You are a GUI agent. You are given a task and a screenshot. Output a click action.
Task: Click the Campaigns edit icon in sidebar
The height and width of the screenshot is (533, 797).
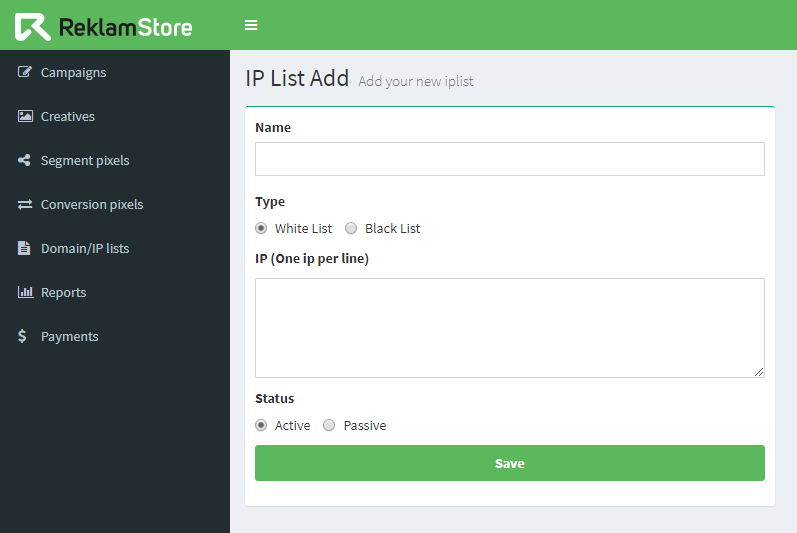pos(25,72)
